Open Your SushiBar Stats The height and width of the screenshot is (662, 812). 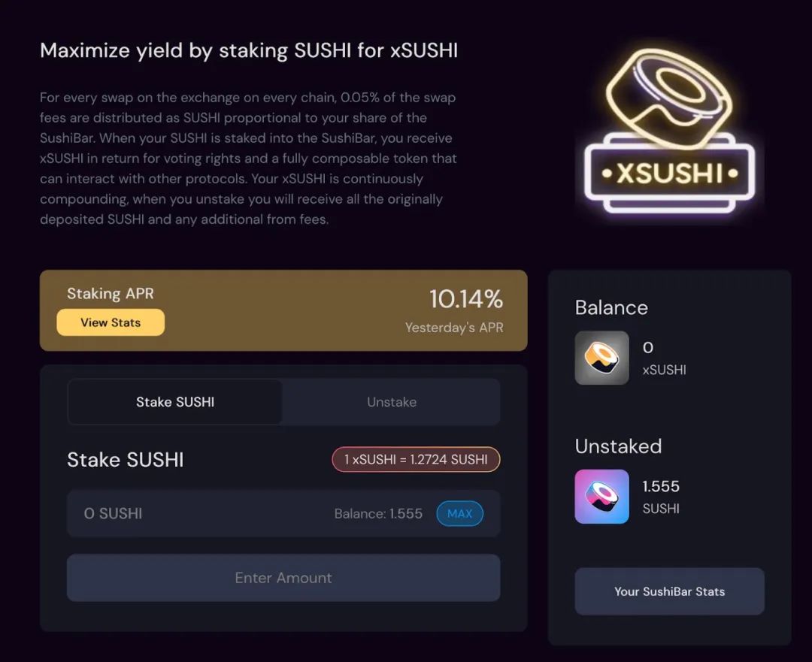(x=669, y=591)
